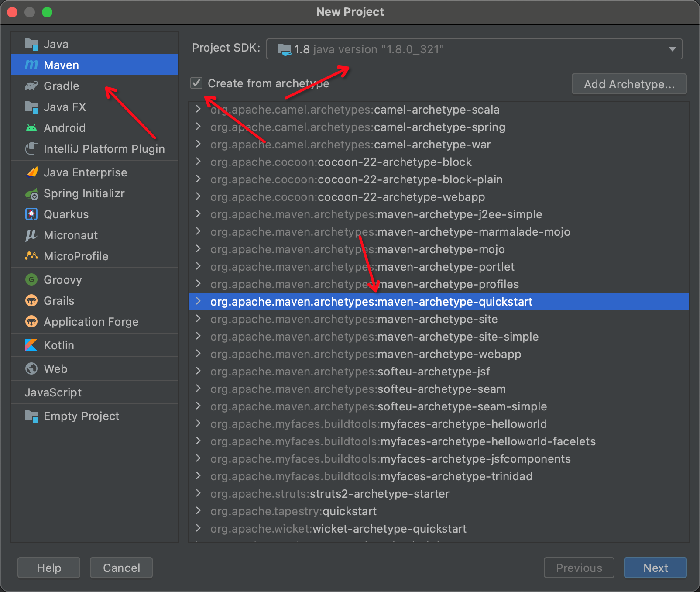Expand camel-archetype-scala row
This screenshot has height=592, width=700.
click(x=198, y=109)
